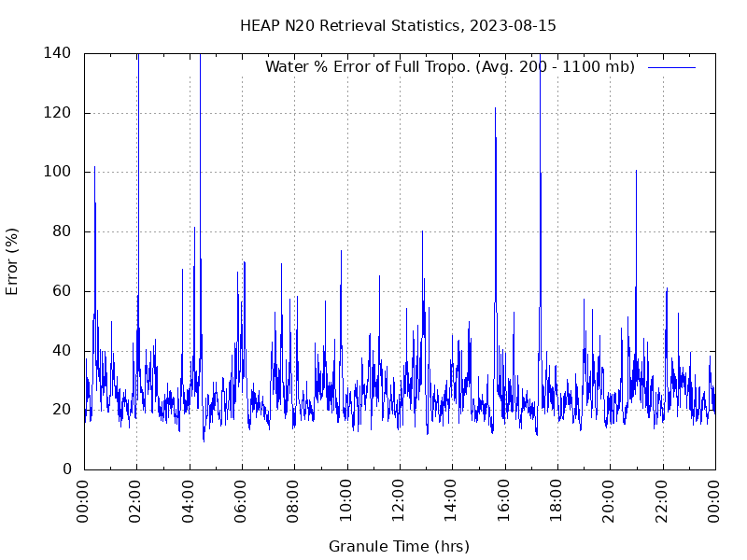Click the x-axis tick label 10:00

point(345,501)
